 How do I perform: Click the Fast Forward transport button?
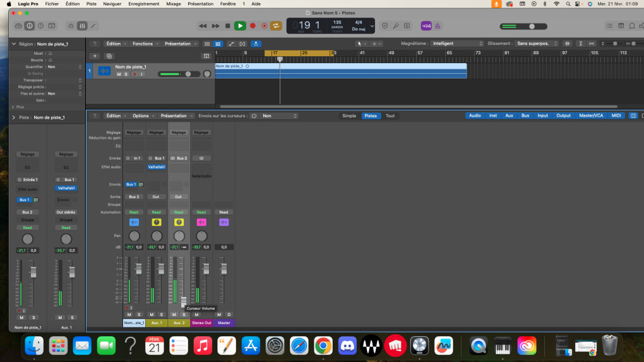tap(216, 26)
